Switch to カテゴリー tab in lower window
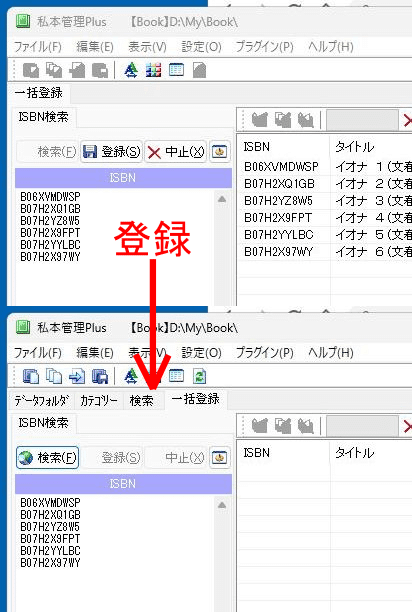The image size is (412, 612). coord(99,400)
